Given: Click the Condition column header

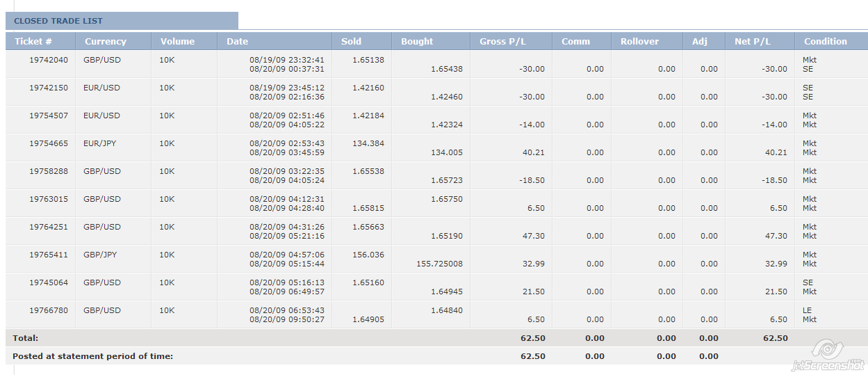Looking at the screenshot, I should (x=826, y=42).
